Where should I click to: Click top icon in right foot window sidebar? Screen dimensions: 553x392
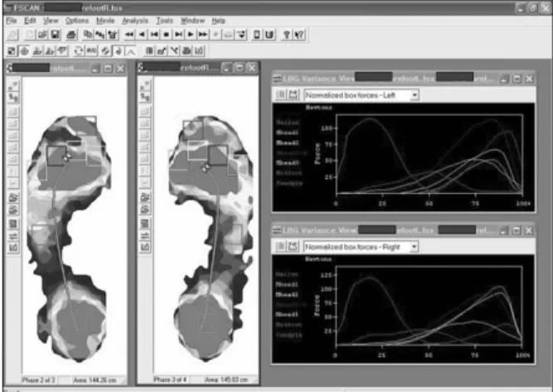point(145,85)
